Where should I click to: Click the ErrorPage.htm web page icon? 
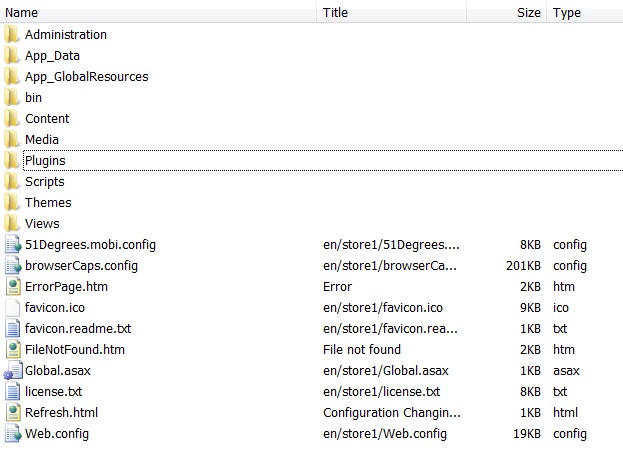pyautogui.click(x=13, y=287)
